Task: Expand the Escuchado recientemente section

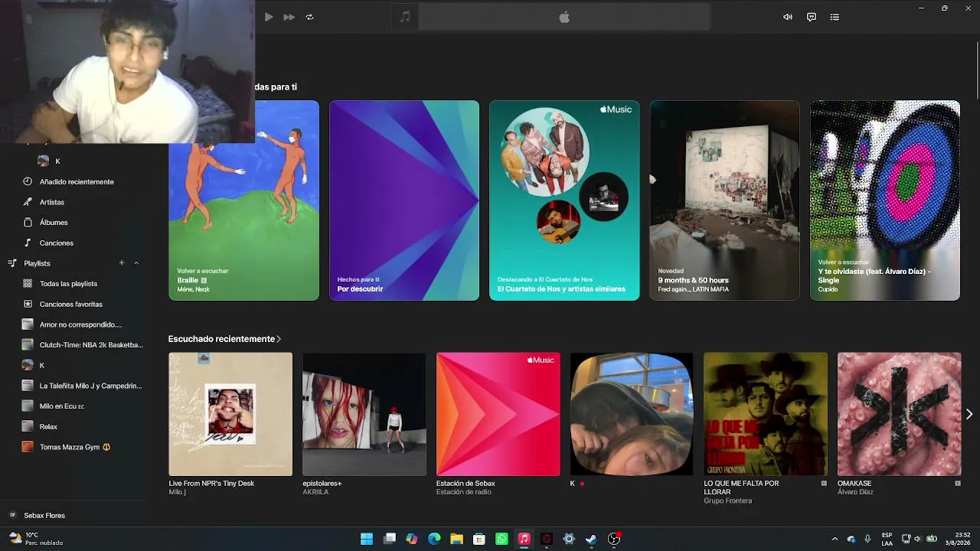Action: pyautogui.click(x=224, y=339)
